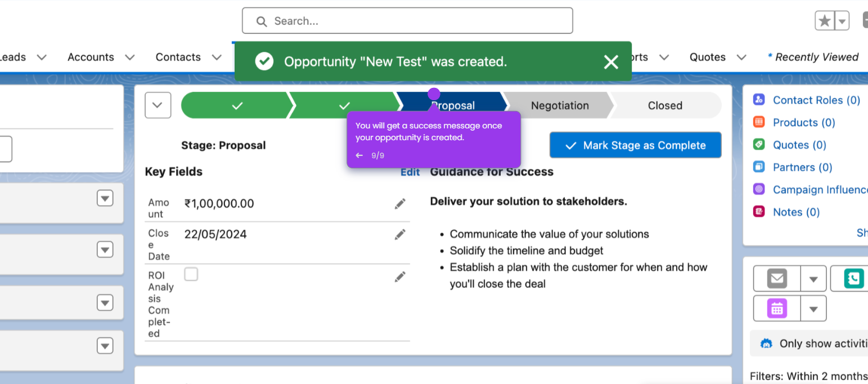Open dropdown arrow next to calendar icon
868x384 pixels.
point(813,309)
